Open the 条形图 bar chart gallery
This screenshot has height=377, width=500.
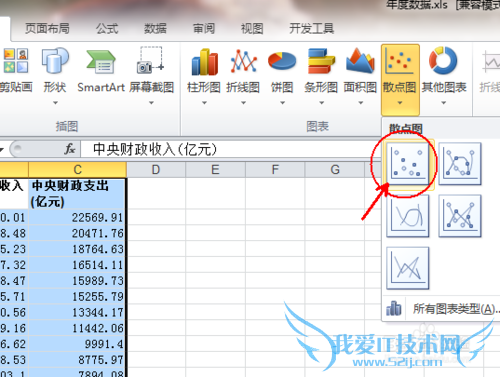321,76
